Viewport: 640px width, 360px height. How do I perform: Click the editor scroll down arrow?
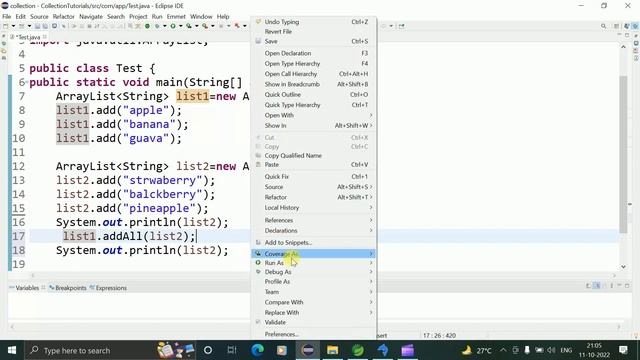point(623,267)
